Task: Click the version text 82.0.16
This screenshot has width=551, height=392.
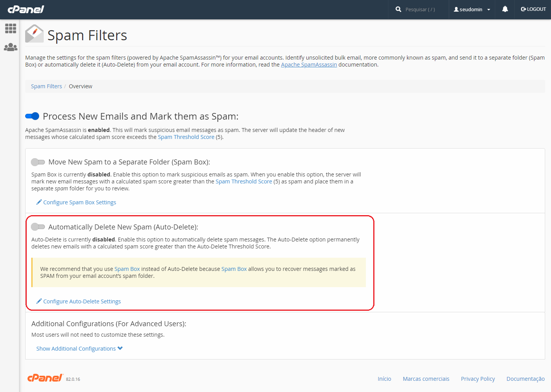Action: point(73,379)
